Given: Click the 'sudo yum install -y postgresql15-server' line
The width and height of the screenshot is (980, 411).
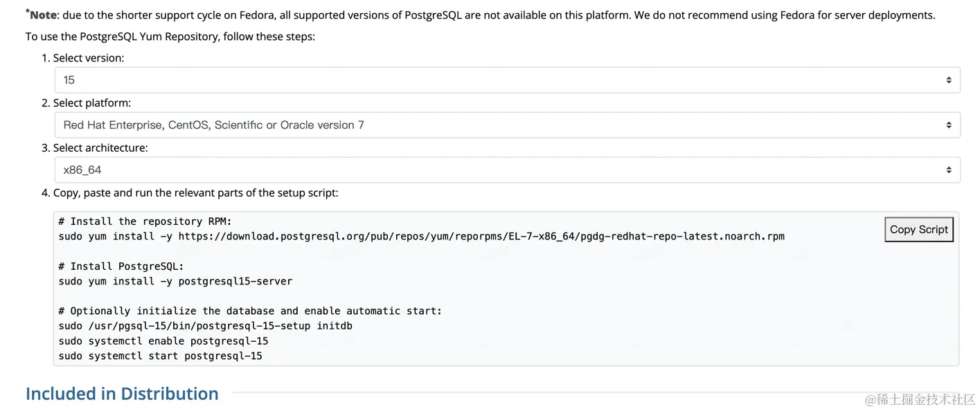Looking at the screenshot, I should [x=176, y=282].
